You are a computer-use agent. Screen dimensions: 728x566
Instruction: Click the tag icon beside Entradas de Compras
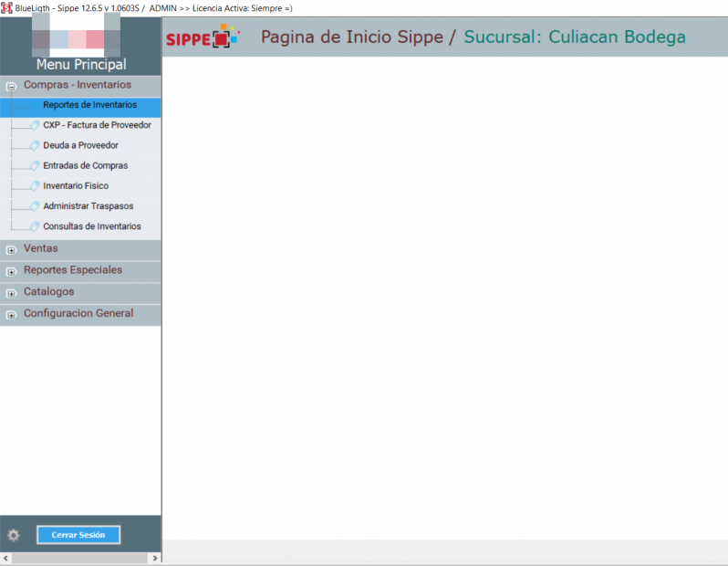35,165
